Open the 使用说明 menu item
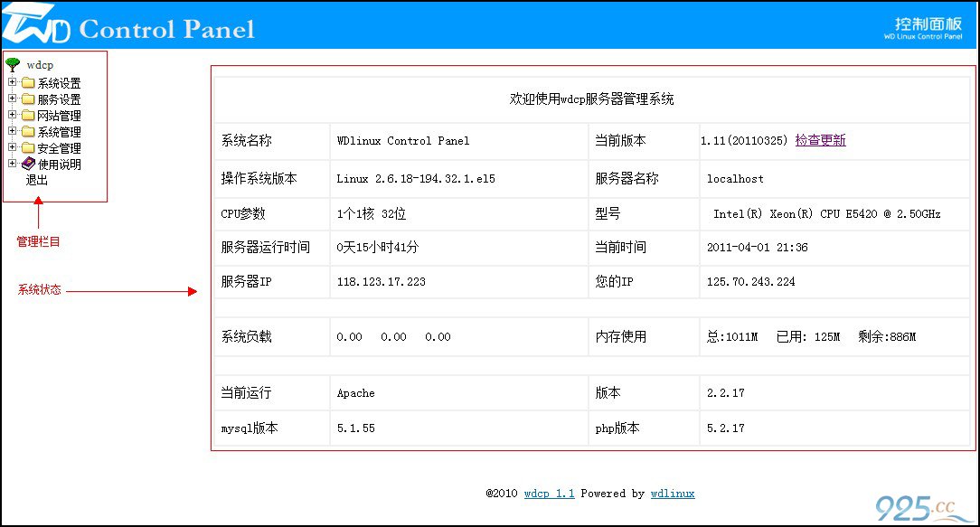Screen dimensions: 980x527 59,165
